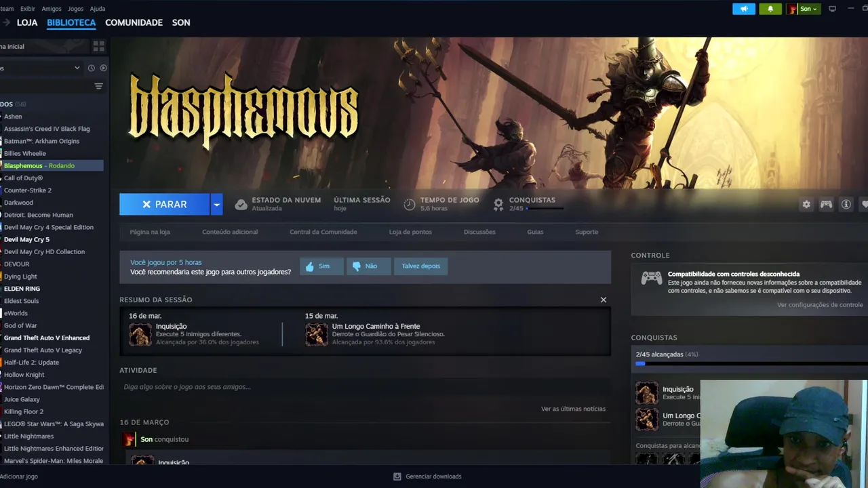Open the library filter options icon
Screen dimensions: 868x488
coord(99,86)
